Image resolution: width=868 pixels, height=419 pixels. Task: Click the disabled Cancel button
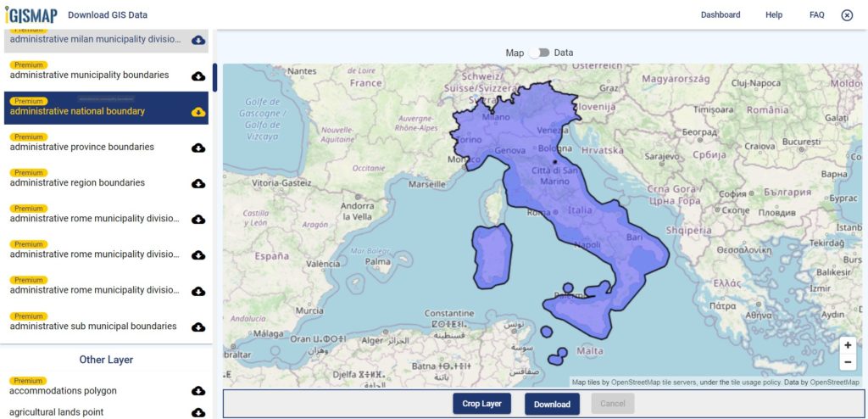click(x=613, y=404)
